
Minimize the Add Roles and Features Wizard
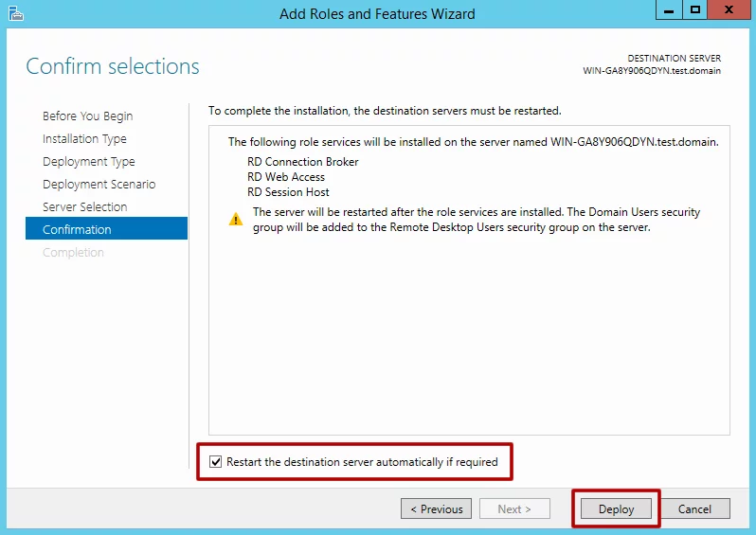[667, 10]
